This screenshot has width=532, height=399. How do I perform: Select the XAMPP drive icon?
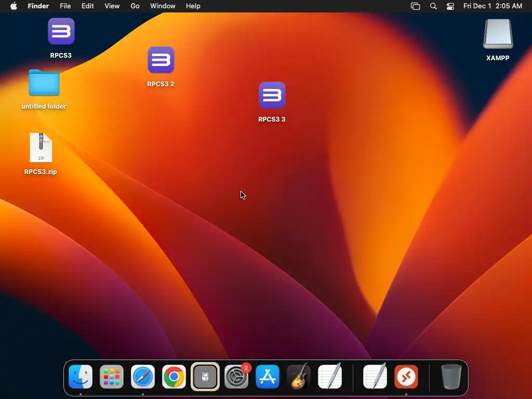(x=498, y=34)
